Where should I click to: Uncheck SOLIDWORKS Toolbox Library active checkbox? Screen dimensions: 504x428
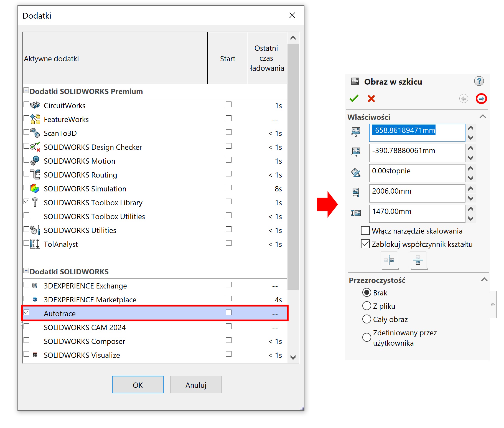coord(26,201)
